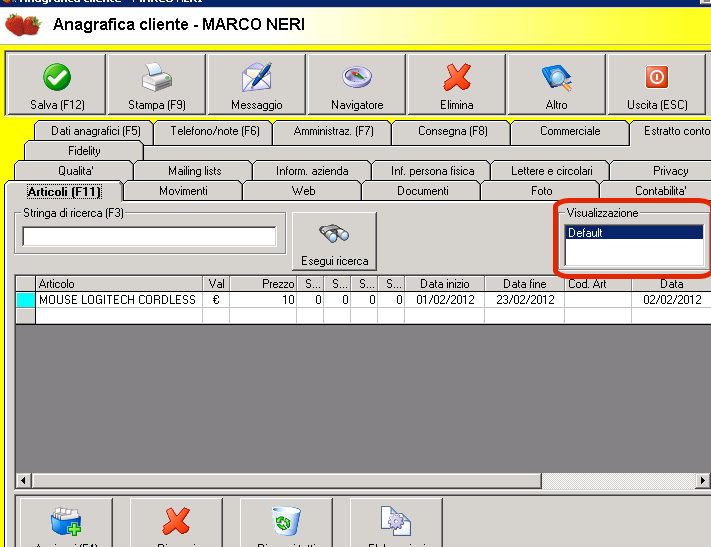
Task: Click the Stringa di ricerca input field
Action: click(x=149, y=236)
